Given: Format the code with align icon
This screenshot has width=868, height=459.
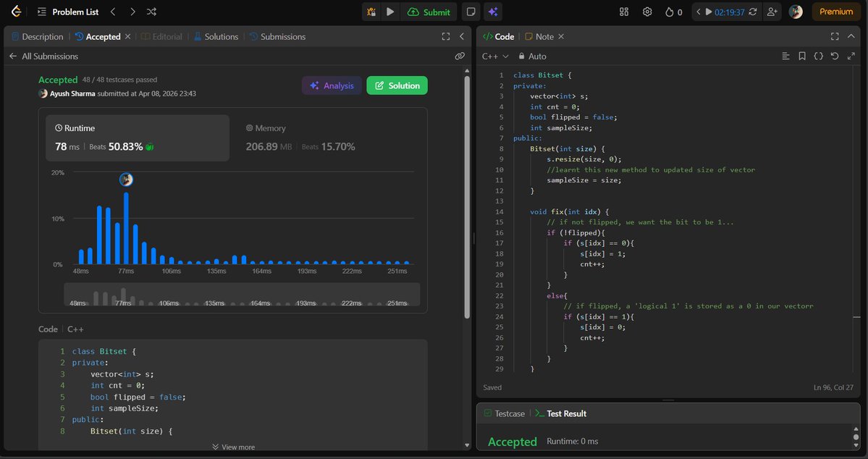Looking at the screenshot, I should pos(785,56).
